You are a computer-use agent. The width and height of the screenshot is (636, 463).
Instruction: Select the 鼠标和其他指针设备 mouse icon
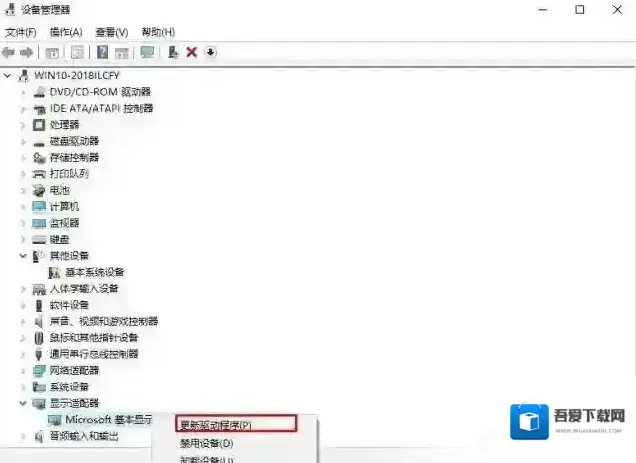point(39,338)
